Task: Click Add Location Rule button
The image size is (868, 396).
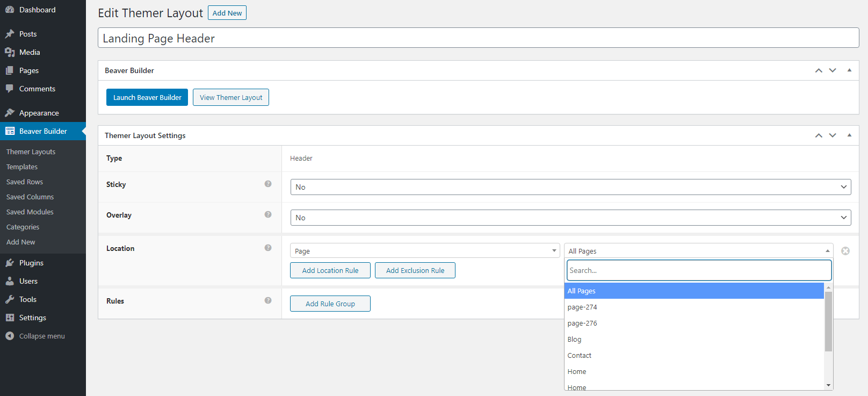Action: pyautogui.click(x=330, y=270)
